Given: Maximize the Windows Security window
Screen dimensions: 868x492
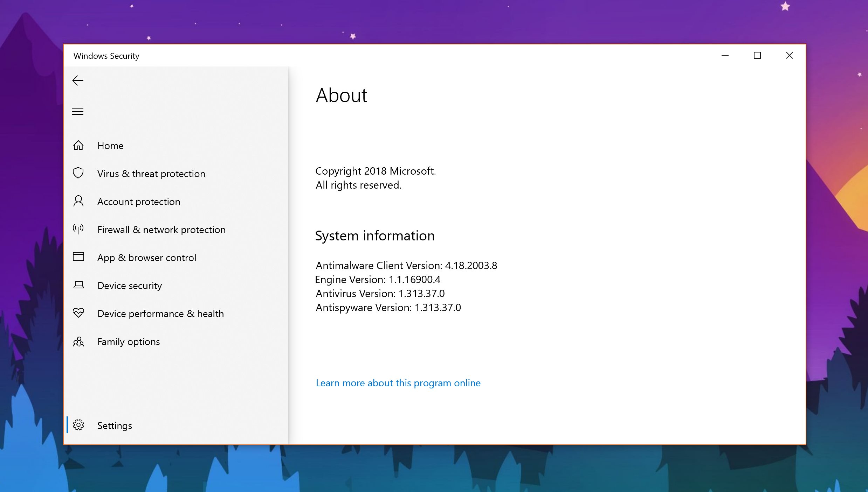Looking at the screenshot, I should pos(757,55).
